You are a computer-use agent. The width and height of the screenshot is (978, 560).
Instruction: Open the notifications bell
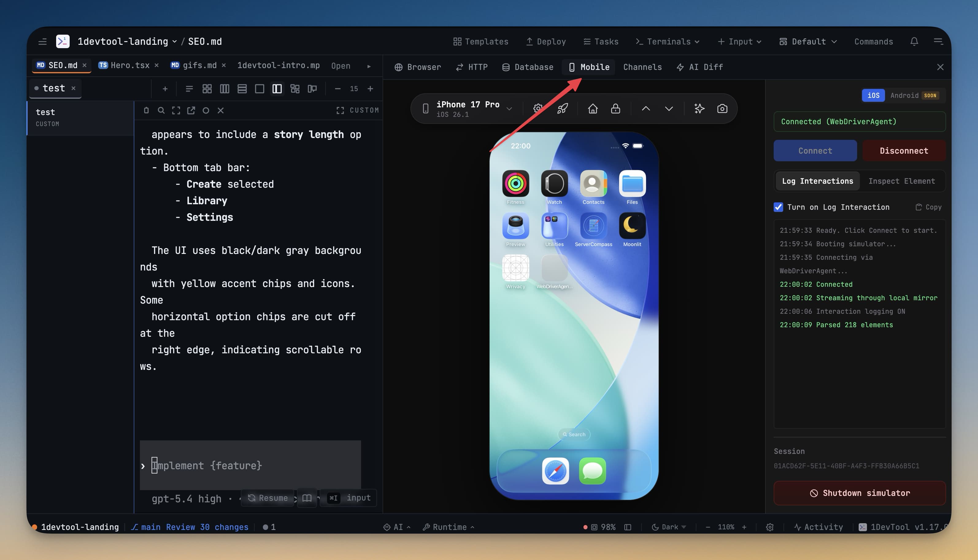(914, 41)
